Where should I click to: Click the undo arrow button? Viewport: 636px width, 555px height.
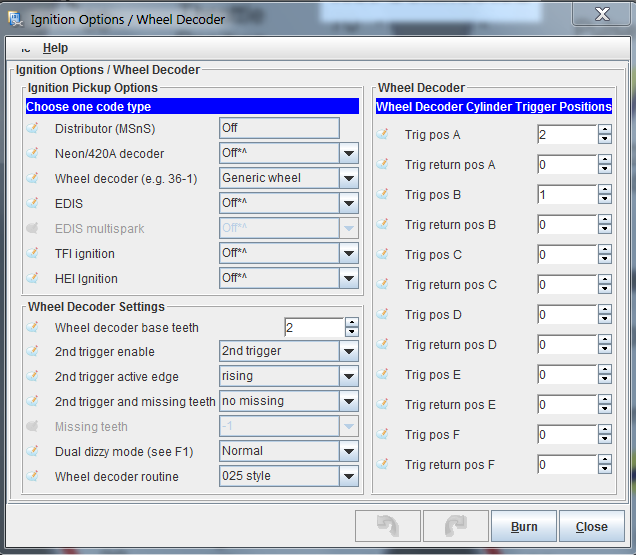(x=387, y=527)
